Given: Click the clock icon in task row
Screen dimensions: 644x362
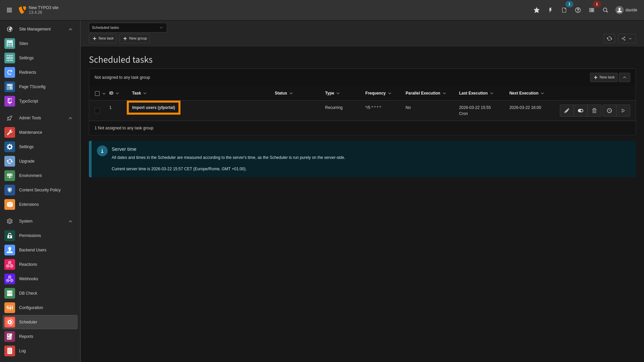Looking at the screenshot, I should pos(609,111).
